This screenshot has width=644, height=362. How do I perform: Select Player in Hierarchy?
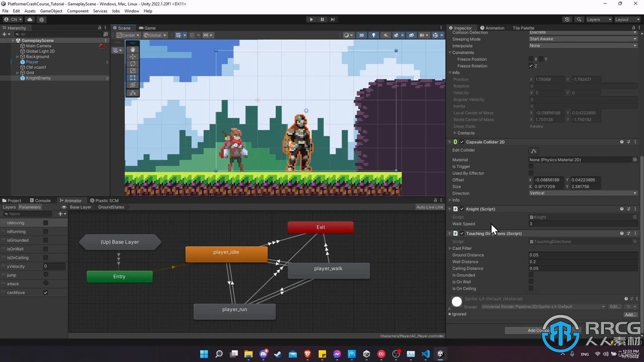point(32,62)
